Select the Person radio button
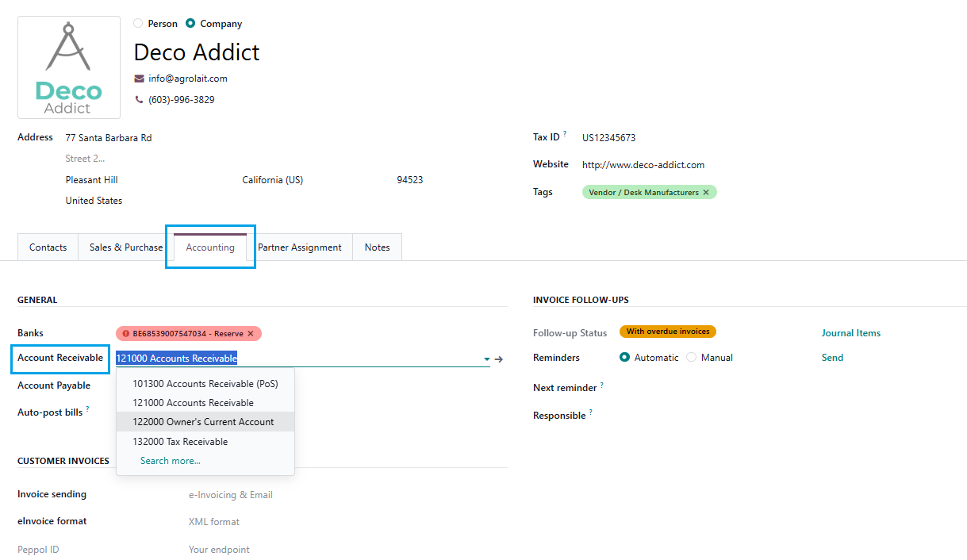 (139, 24)
